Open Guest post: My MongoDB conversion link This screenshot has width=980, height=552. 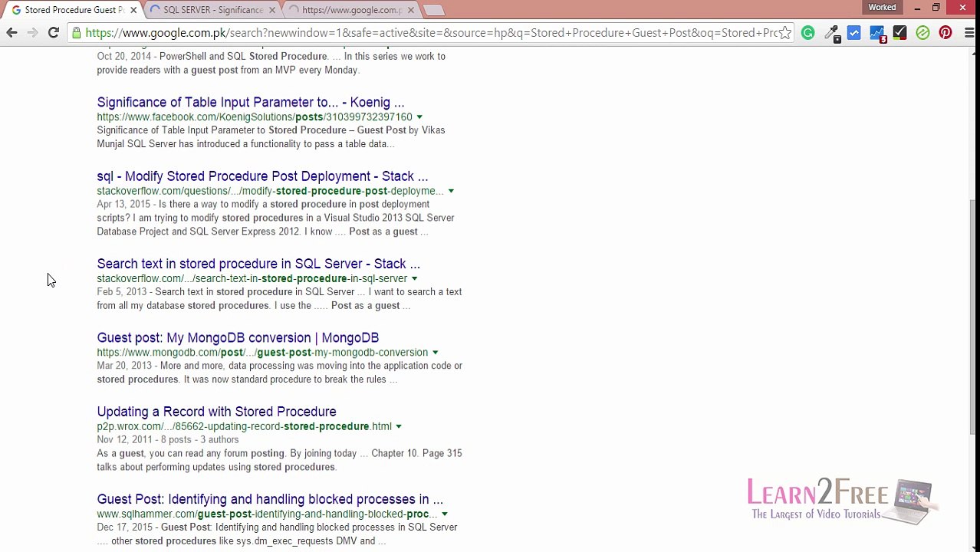[238, 338]
